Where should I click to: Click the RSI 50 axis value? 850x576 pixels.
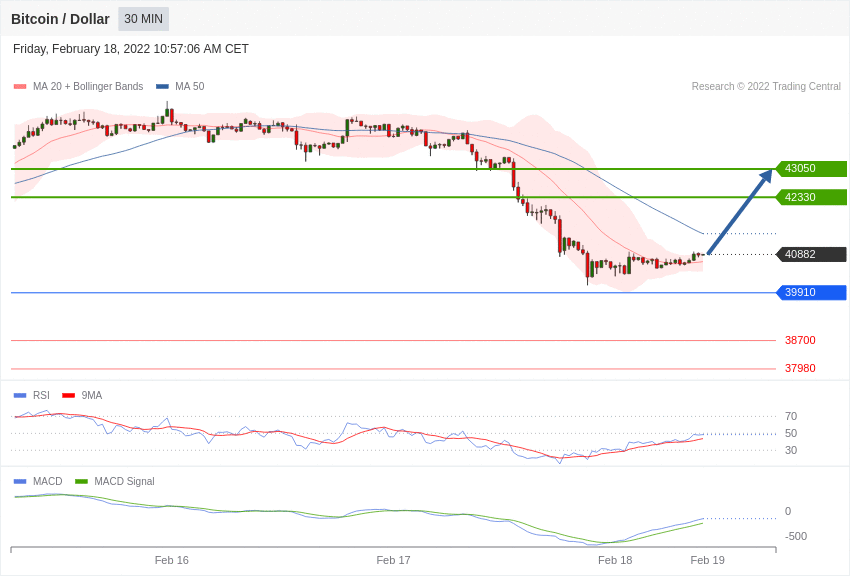(791, 433)
